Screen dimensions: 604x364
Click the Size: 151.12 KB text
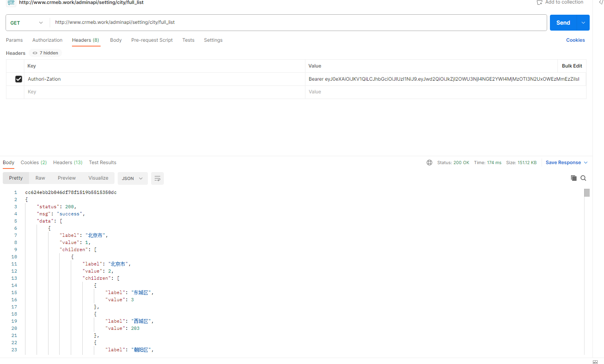coord(521,163)
